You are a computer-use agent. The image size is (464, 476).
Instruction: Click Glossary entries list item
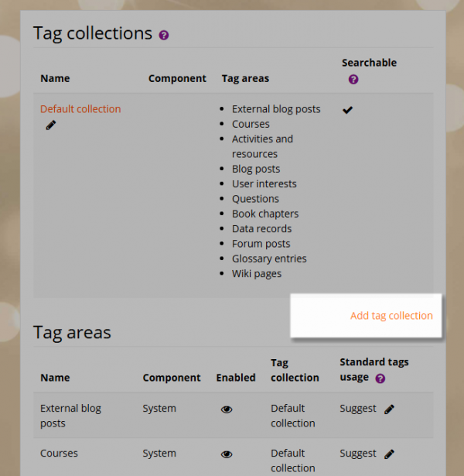(269, 259)
